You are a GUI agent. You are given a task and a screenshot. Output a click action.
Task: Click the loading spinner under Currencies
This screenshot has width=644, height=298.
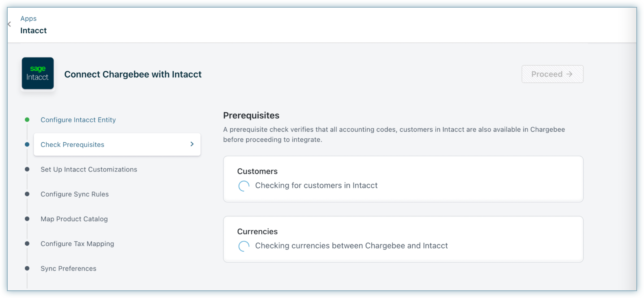[x=244, y=246]
